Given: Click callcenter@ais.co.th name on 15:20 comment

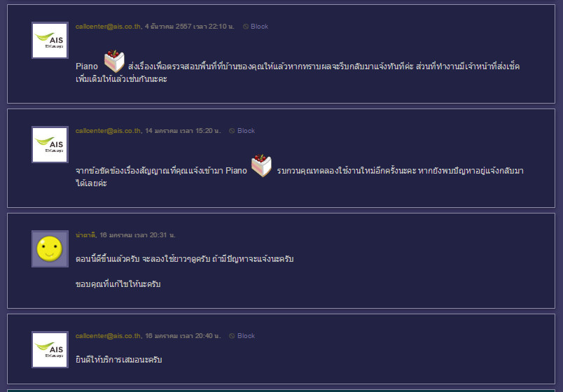Looking at the screenshot, I should click(x=109, y=131).
